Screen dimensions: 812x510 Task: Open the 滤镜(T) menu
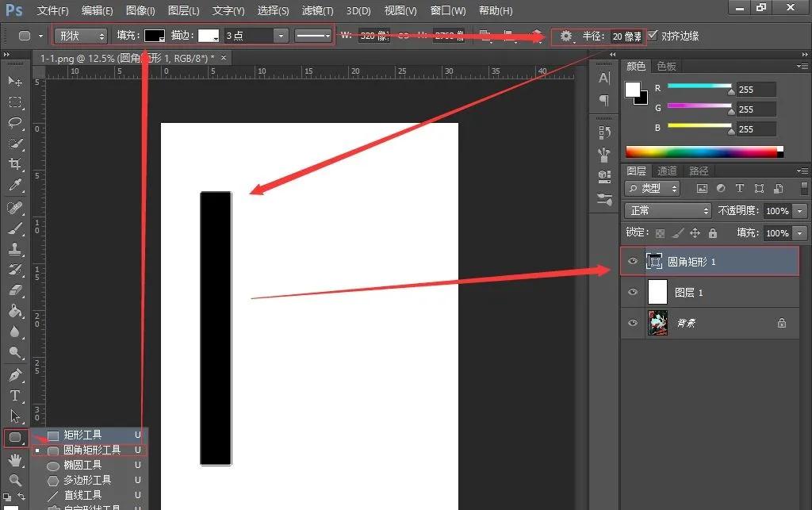click(317, 11)
